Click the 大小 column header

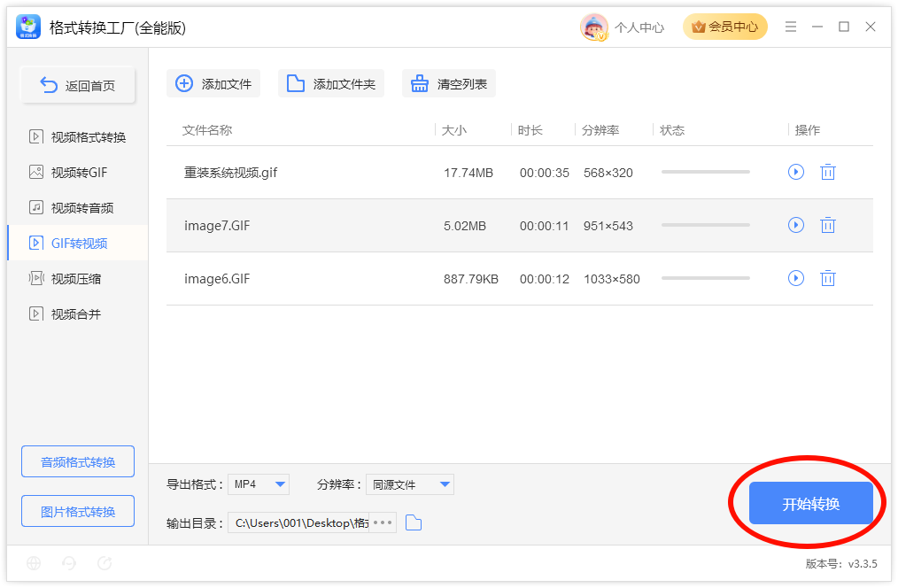tap(454, 130)
